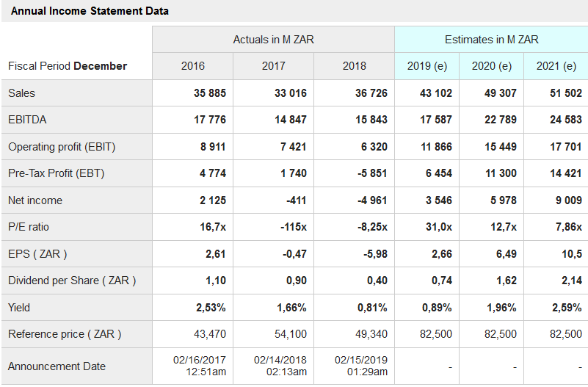
Task: Select the Operating profit (EBIT) row label
Action: pyautogui.click(x=62, y=147)
